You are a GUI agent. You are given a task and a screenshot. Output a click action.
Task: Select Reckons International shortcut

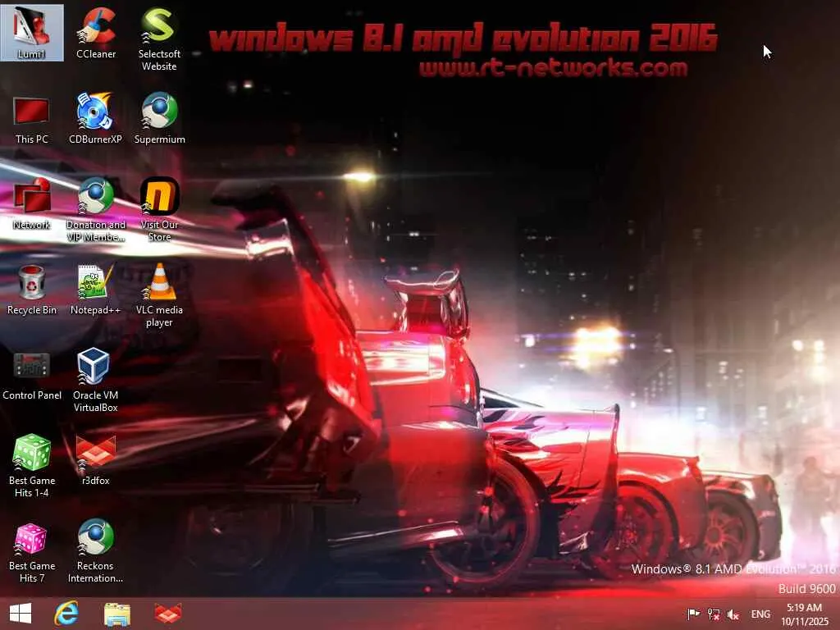click(95, 552)
